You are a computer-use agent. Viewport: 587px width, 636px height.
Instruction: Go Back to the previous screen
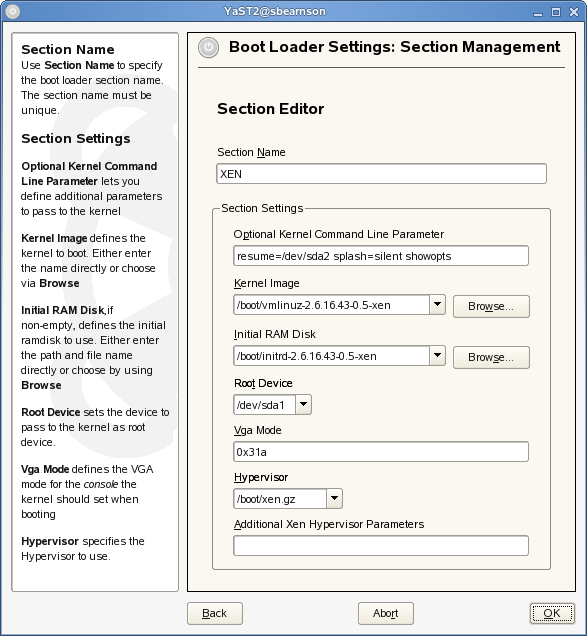pos(215,613)
